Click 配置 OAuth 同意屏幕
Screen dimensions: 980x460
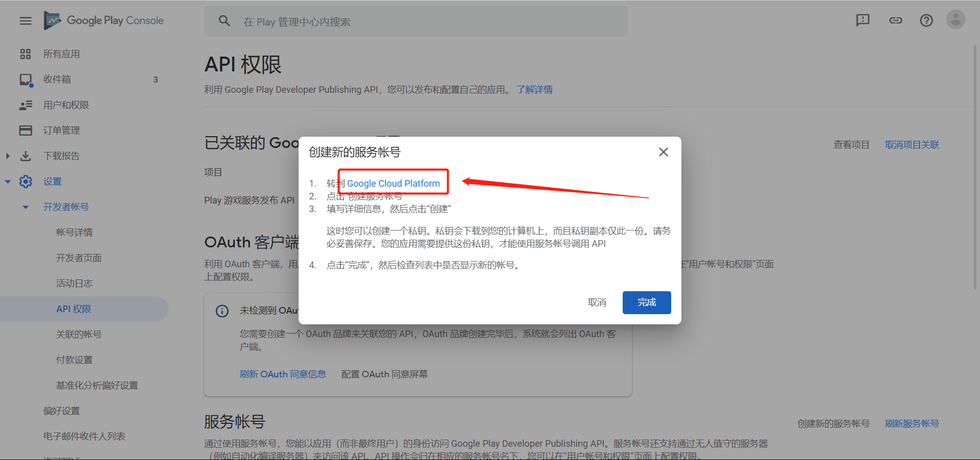(x=384, y=374)
